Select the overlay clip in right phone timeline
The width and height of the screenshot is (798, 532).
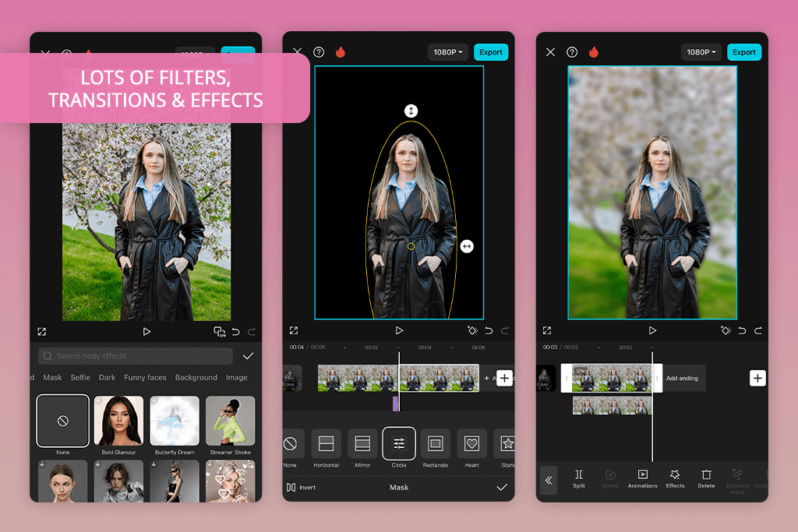point(613,406)
